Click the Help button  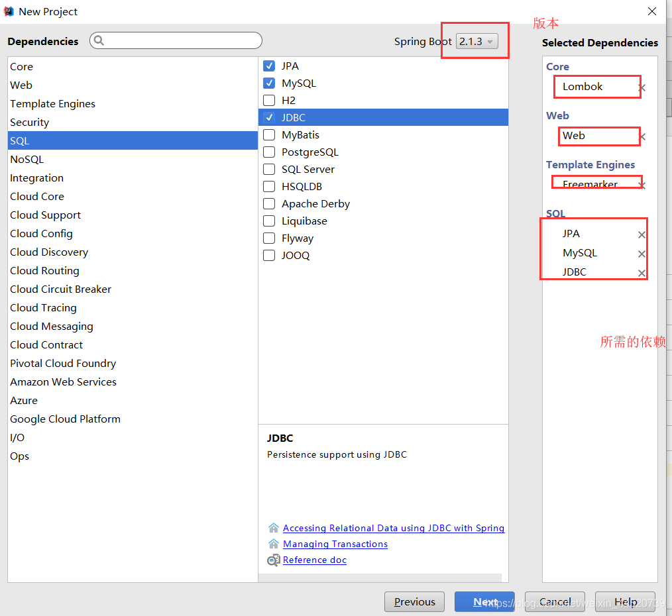pos(626,602)
